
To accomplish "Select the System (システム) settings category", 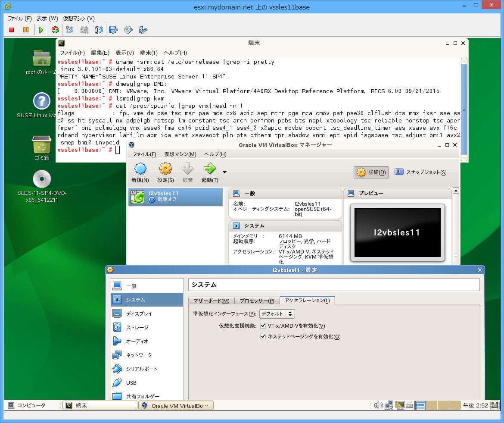I will tap(147, 300).
